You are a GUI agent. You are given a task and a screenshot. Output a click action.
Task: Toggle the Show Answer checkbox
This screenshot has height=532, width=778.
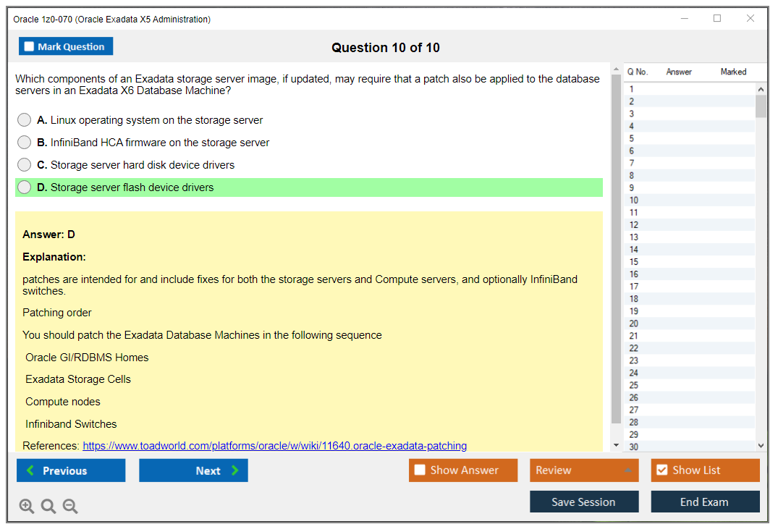click(x=420, y=470)
